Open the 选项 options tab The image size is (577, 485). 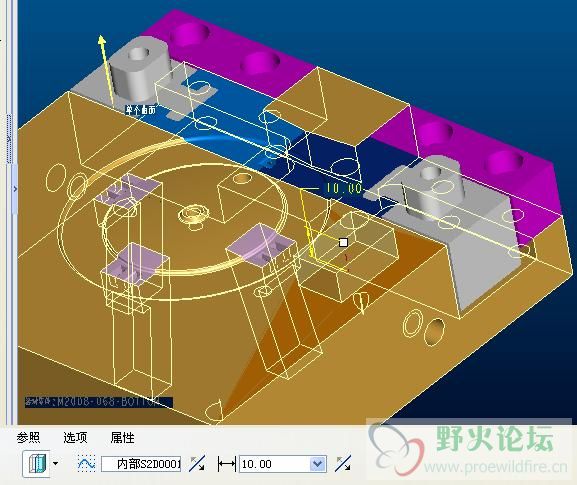[x=75, y=438]
